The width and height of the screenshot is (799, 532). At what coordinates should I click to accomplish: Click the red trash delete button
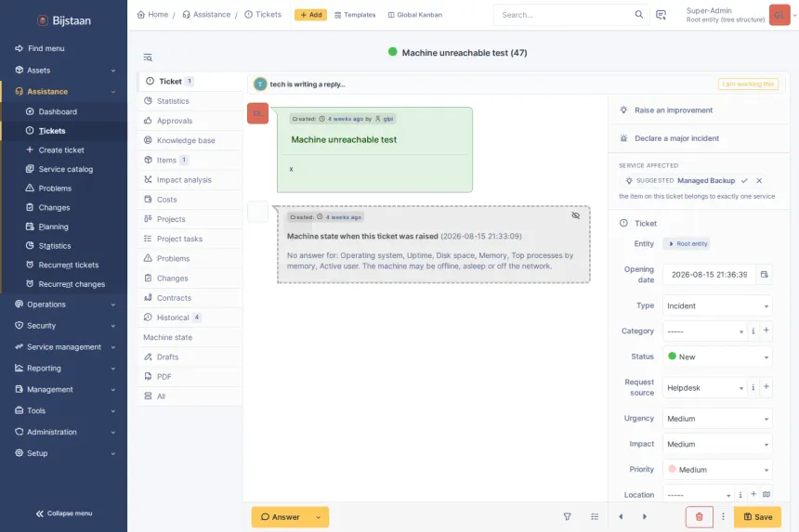coord(699,517)
